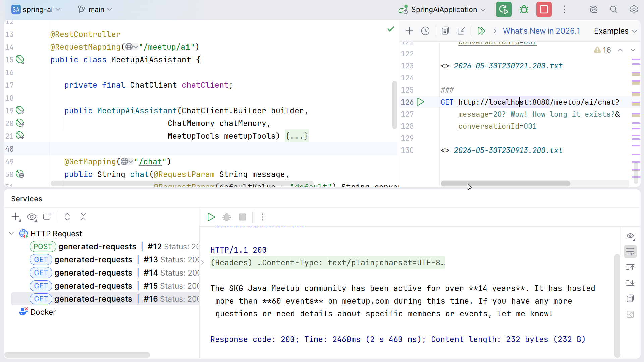Open the More Actions kebab menu in top toolbar
The height and width of the screenshot is (362, 644).
coord(564,9)
